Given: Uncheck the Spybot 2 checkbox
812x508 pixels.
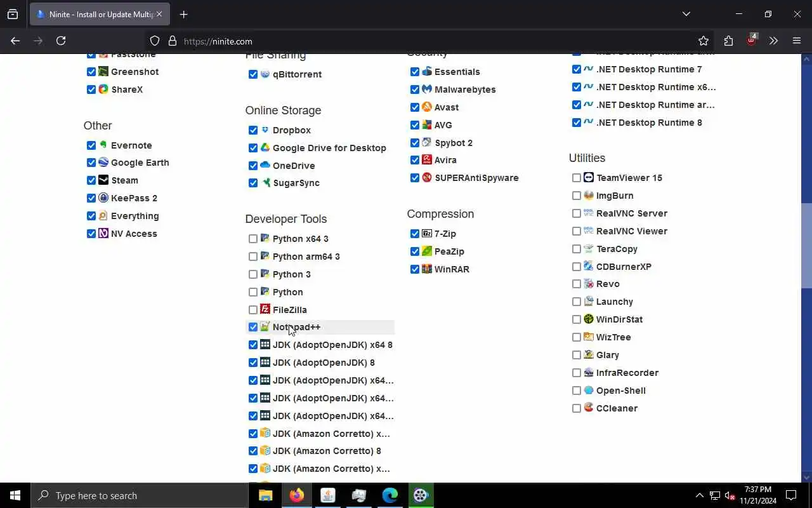Looking at the screenshot, I should [415, 143].
